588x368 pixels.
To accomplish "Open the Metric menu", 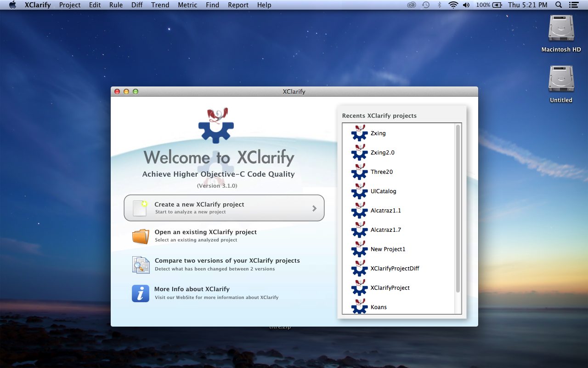I will click(187, 5).
